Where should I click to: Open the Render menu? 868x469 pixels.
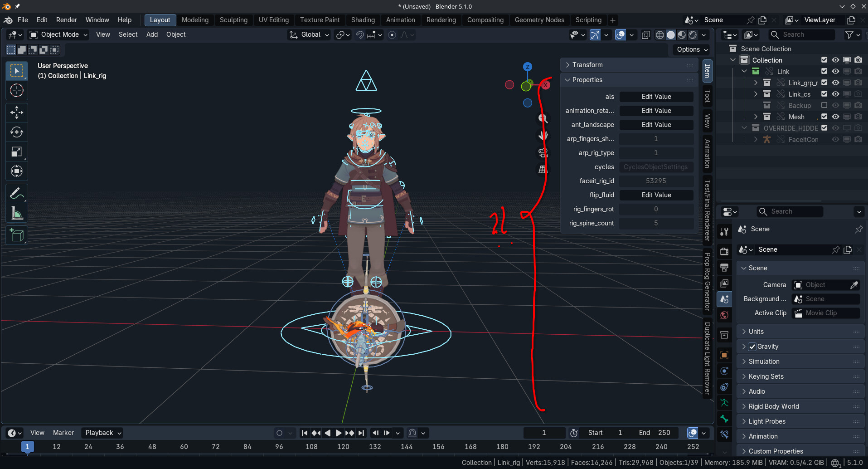coord(67,20)
